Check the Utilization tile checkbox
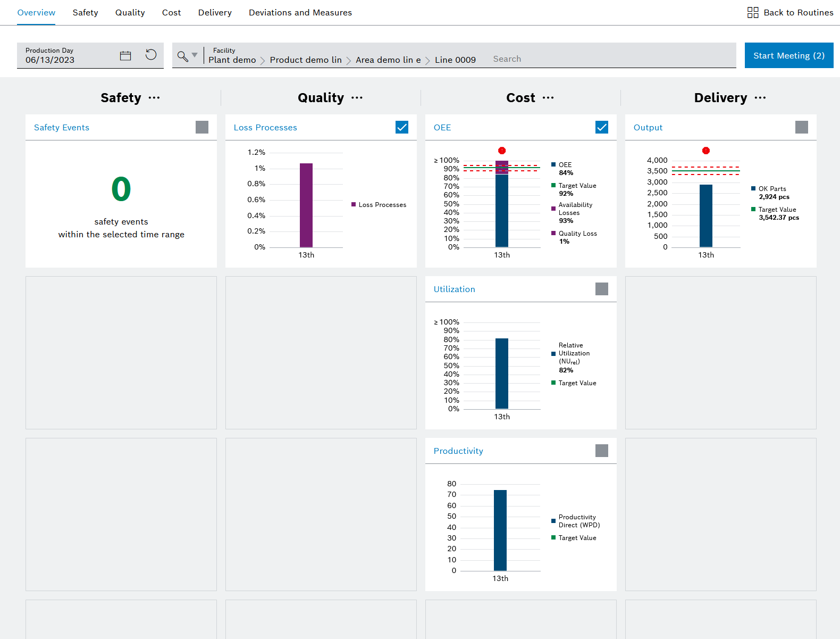840x639 pixels. pyautogui.click(x=602, y=289)
